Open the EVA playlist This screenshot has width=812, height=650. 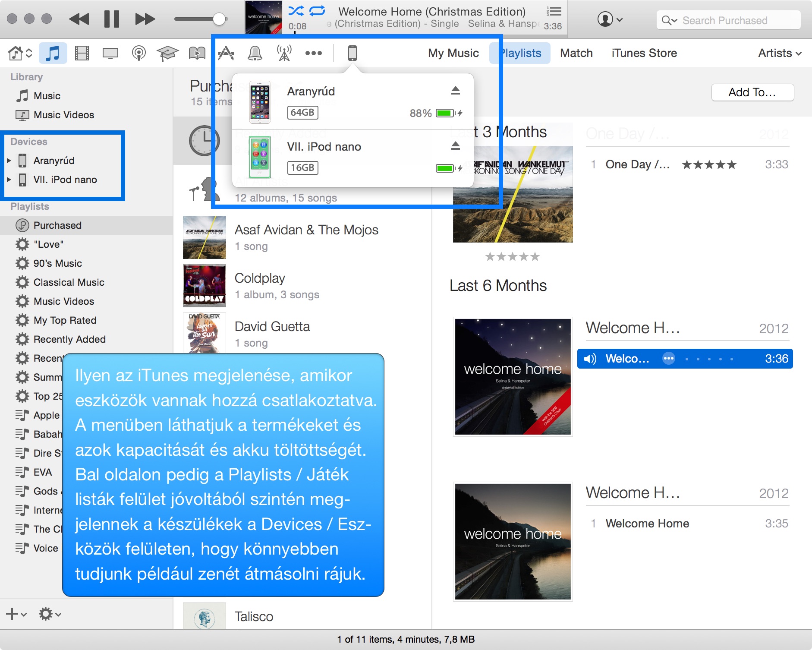tap(42, 472)
